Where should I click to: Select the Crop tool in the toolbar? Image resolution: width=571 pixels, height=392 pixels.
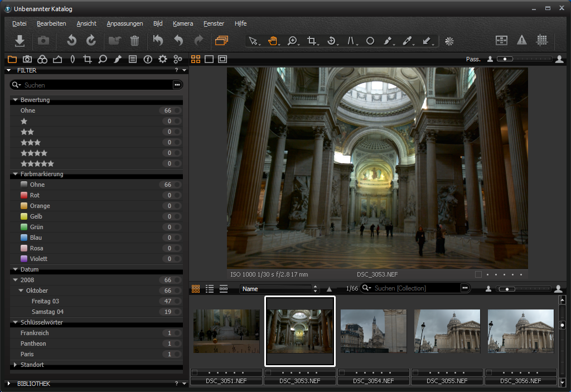pyautogui.click(x=312, y=41)
